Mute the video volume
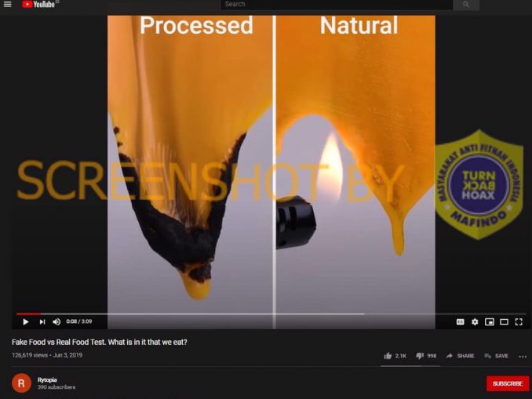The width and height of the screenshot is (532, 399). point(56,321)
